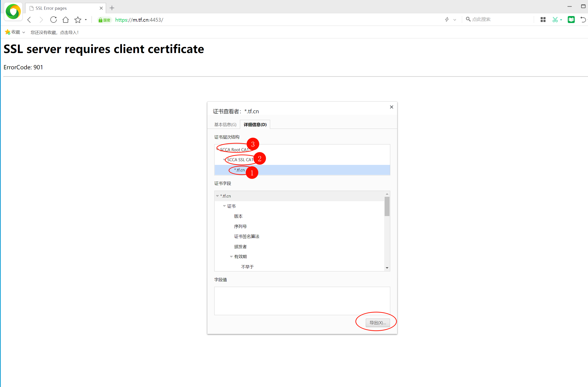Image resolution: width=588 pixels, height=387 pixels.
Task: Collapse the 证书 fields node
Action: pos(224,206)
